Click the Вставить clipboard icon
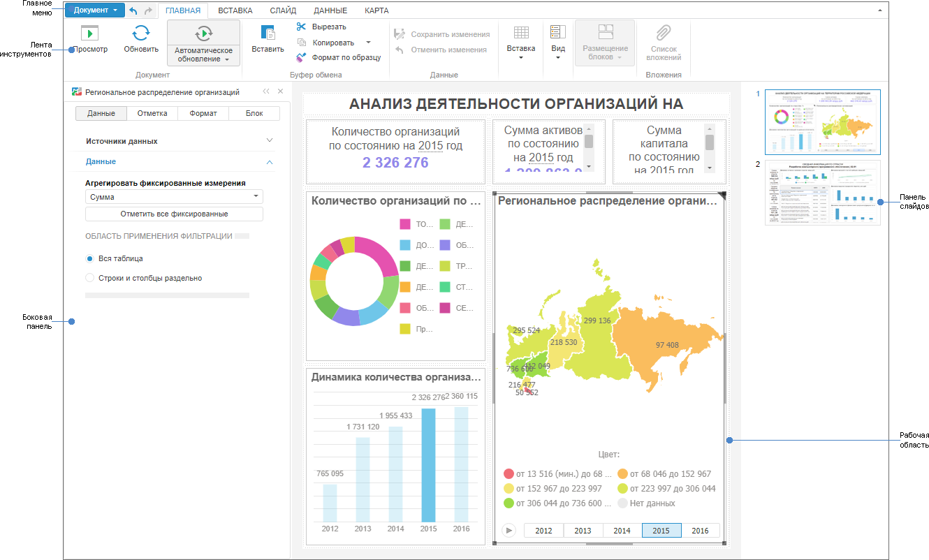Viewport: 929px width, 560px height. 268,34
